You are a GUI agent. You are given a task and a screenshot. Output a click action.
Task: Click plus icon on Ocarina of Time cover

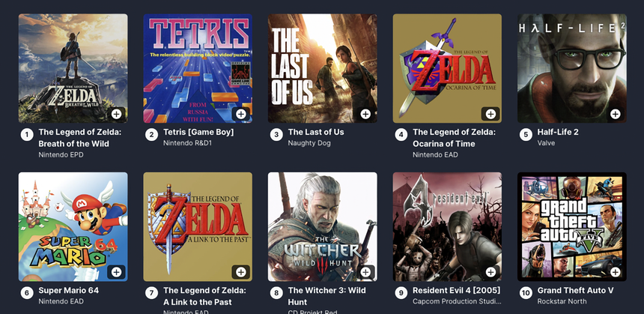pyautogui.click(x=490, y=114)
